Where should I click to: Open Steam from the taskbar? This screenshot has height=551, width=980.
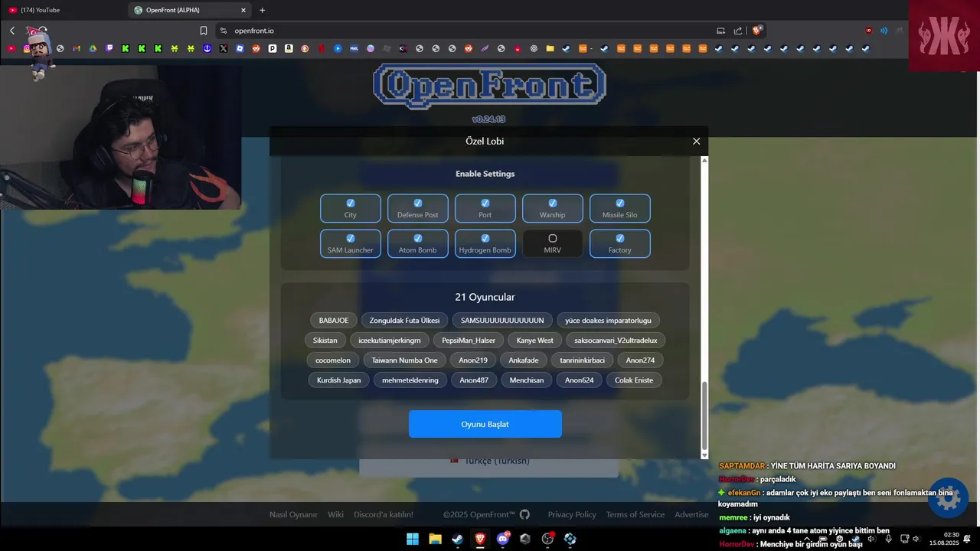[457, 539]
